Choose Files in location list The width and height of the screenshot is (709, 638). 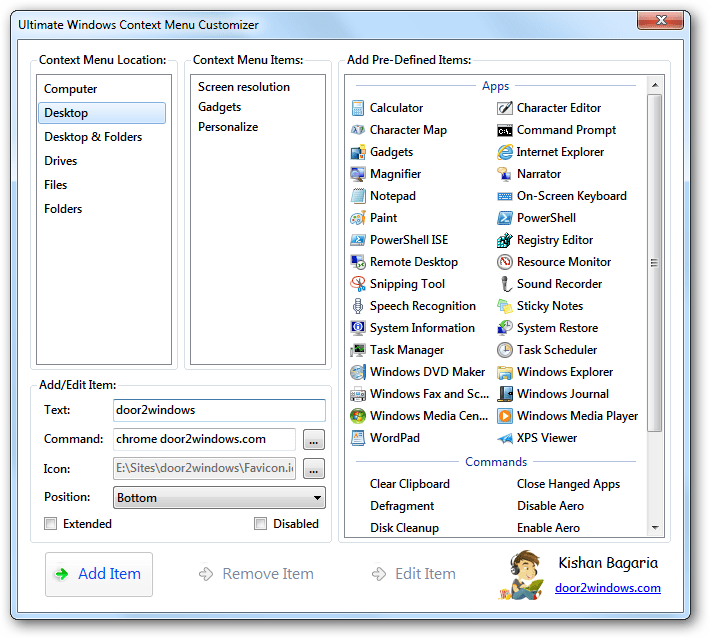tap(102, 185)
